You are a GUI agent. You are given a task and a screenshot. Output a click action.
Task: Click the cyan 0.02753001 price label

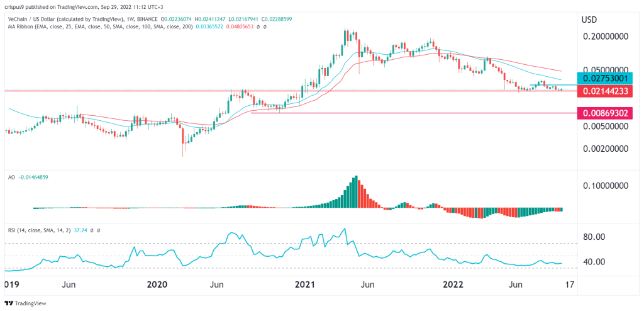point(604,78)
